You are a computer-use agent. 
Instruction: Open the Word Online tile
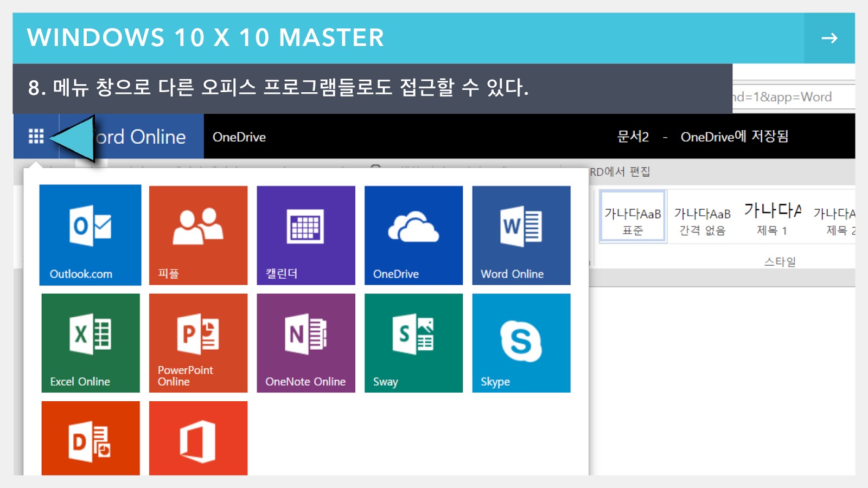(x=521, y=235)
